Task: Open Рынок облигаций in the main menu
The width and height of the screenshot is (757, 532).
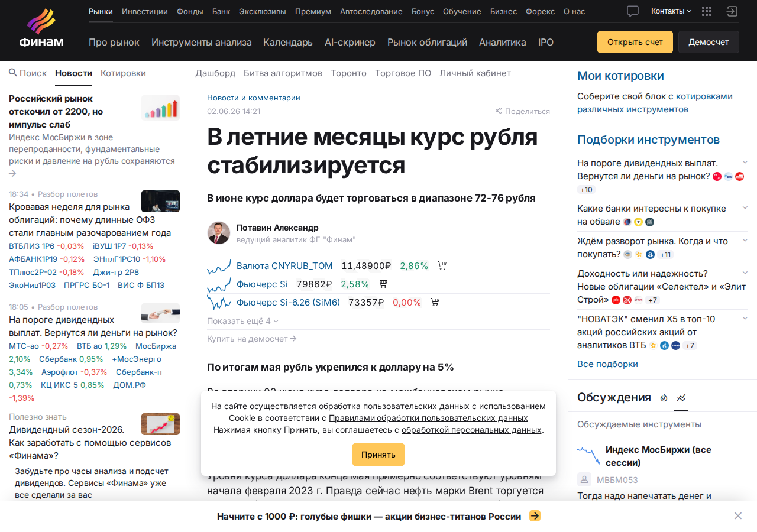Action: click(x=428, y=42)
